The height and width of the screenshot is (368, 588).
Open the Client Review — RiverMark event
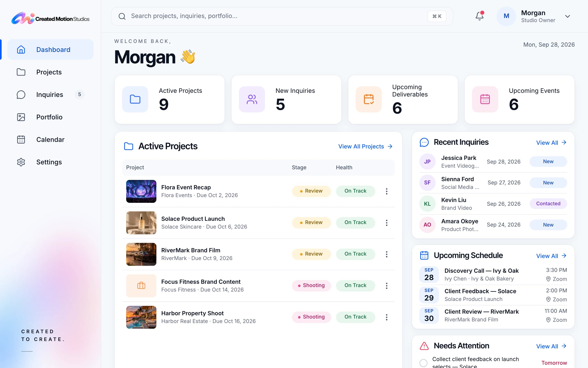coord(493,315)
